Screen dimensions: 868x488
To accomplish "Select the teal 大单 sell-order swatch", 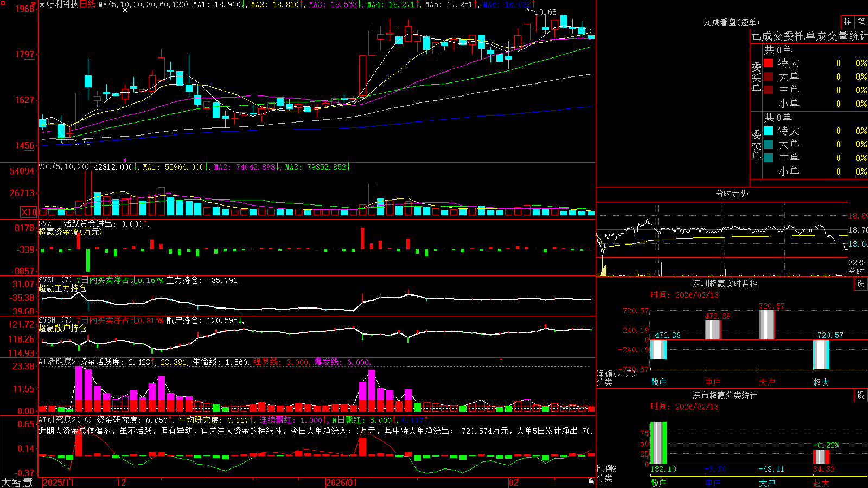I will [768, 144].
